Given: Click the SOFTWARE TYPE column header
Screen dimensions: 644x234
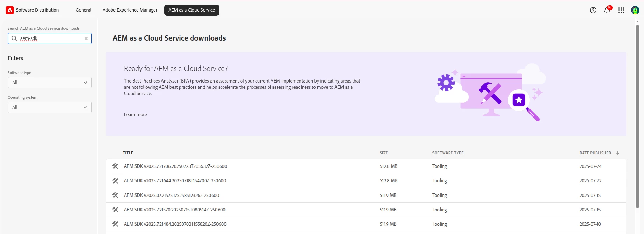Looking at the screenshot, I should [x=448, y=153].
